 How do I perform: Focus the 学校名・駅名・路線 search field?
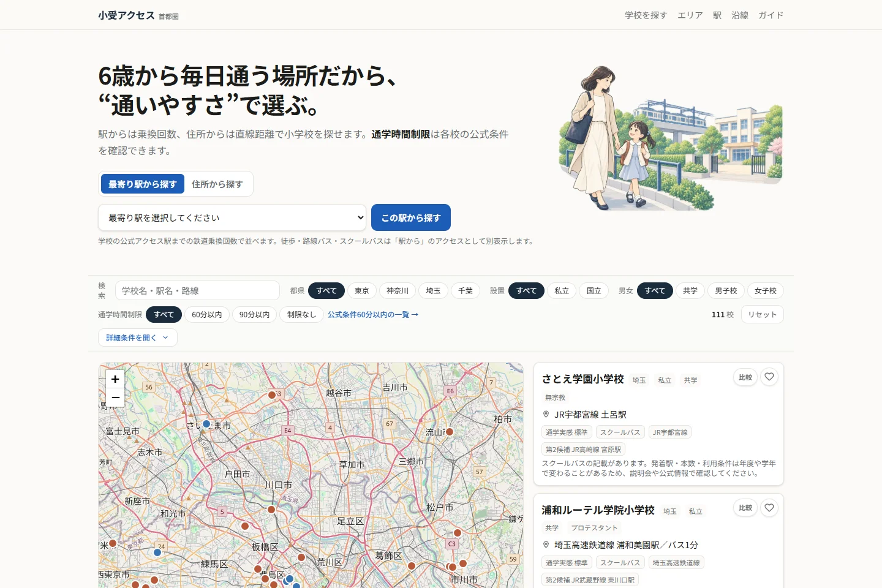coord(197,291)
